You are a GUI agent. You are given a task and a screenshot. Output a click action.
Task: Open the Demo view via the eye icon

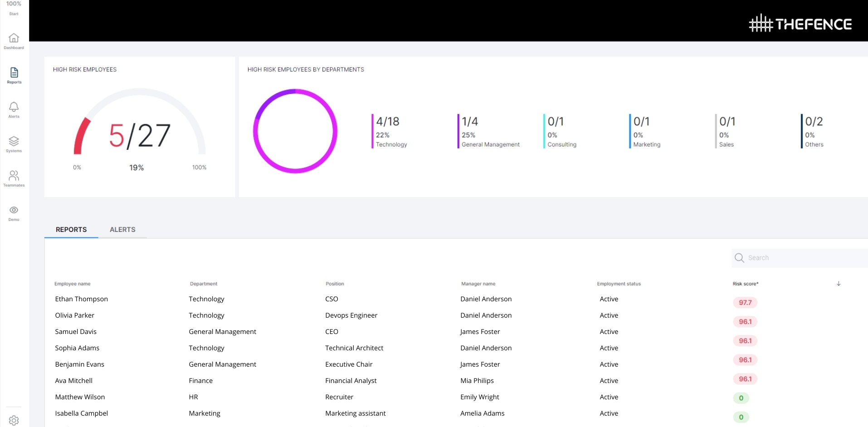click(14, 212)
